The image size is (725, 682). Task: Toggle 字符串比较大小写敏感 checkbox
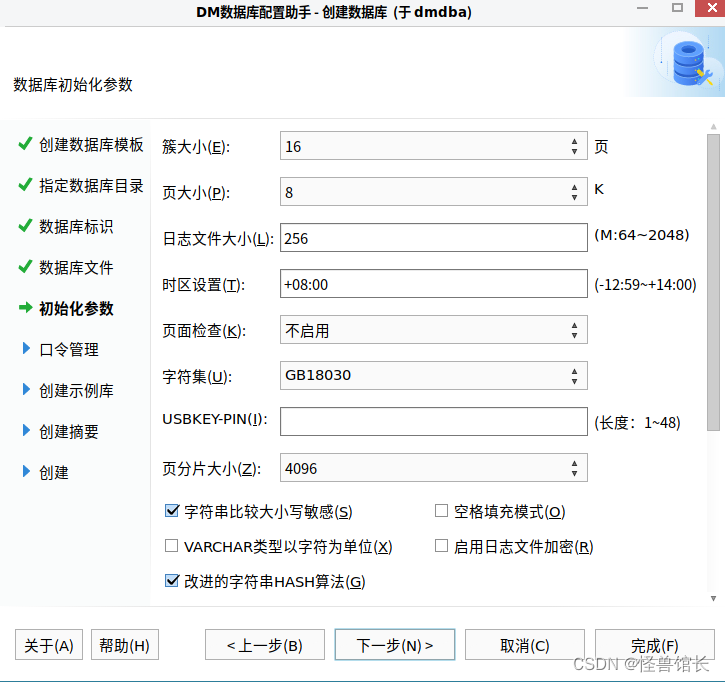point(172,511)
